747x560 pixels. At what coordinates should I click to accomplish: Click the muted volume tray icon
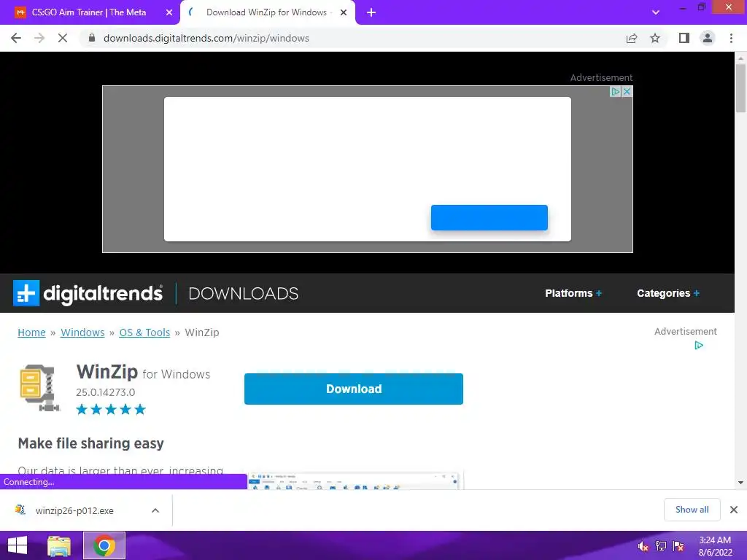(643, 546)
